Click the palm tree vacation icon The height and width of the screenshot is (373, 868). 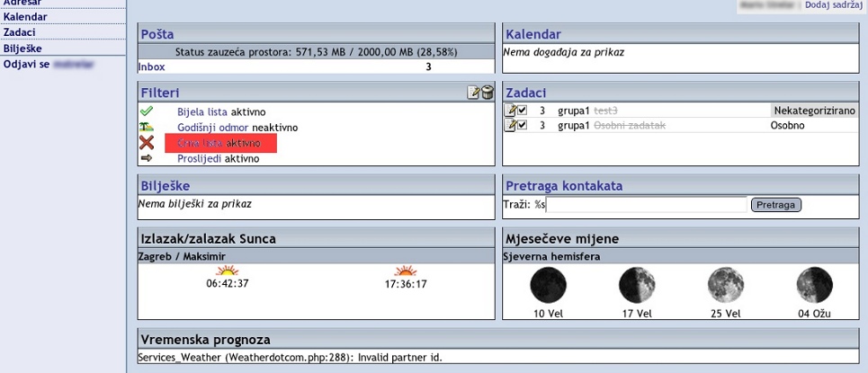[x=147, y=128]
